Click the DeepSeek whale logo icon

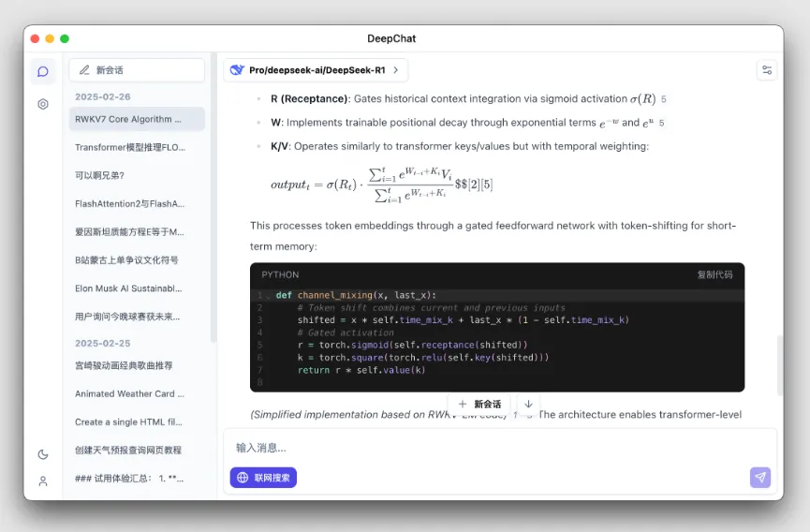pyautogui.click(x=237, y=69)
